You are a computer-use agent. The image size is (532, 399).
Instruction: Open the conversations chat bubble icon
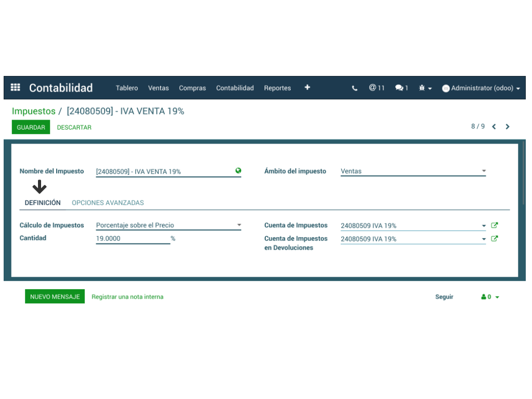401,88
